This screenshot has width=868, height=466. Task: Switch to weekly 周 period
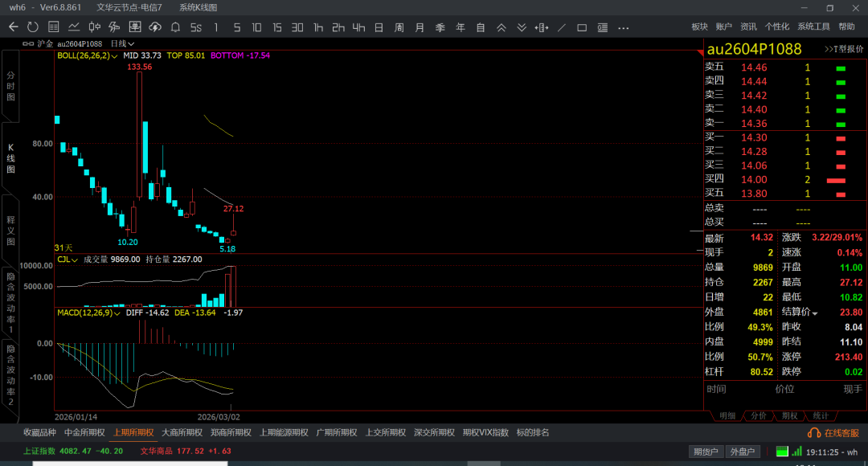[x=399, y=27]
